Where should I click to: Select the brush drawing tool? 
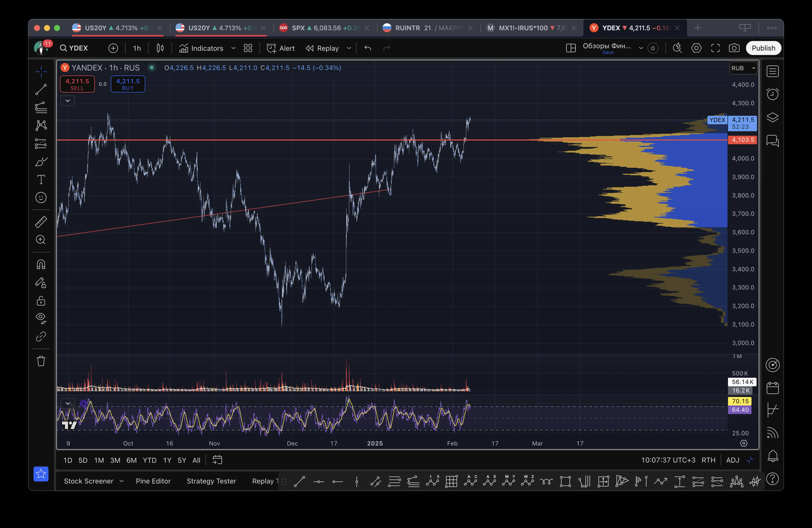tap(41, 162)
